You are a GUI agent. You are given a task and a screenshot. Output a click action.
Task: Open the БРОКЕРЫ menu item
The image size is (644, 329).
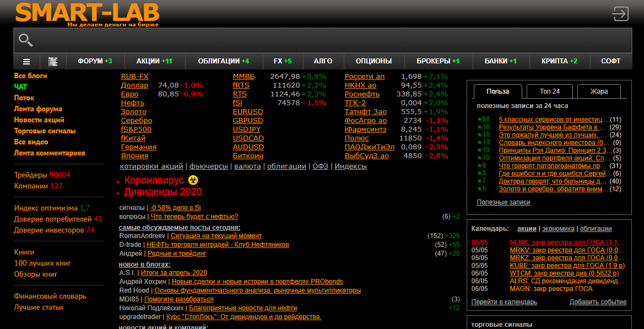pos(438,61)
